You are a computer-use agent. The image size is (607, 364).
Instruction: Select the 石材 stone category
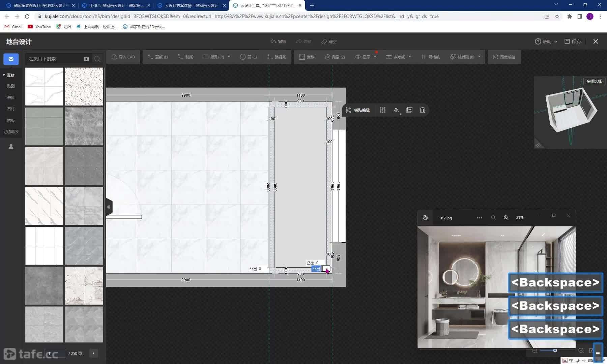coord(11,109)
